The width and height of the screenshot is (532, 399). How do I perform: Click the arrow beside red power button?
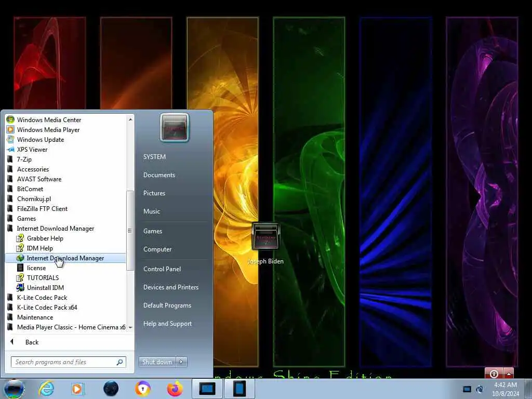point(509,374)
